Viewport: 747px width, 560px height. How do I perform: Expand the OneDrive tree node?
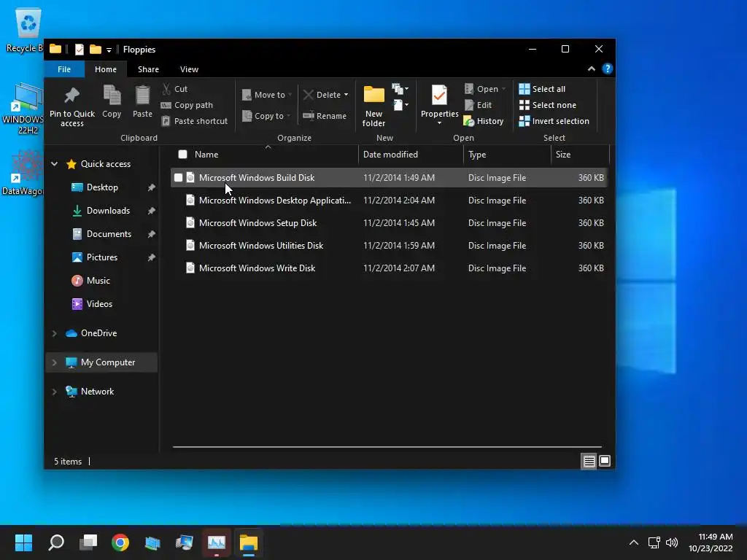pyautogui.click(x=54, y=333)
